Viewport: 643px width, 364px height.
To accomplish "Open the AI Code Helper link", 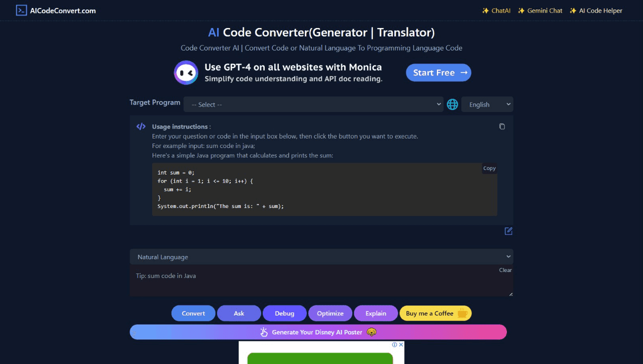I will point(596,10).
